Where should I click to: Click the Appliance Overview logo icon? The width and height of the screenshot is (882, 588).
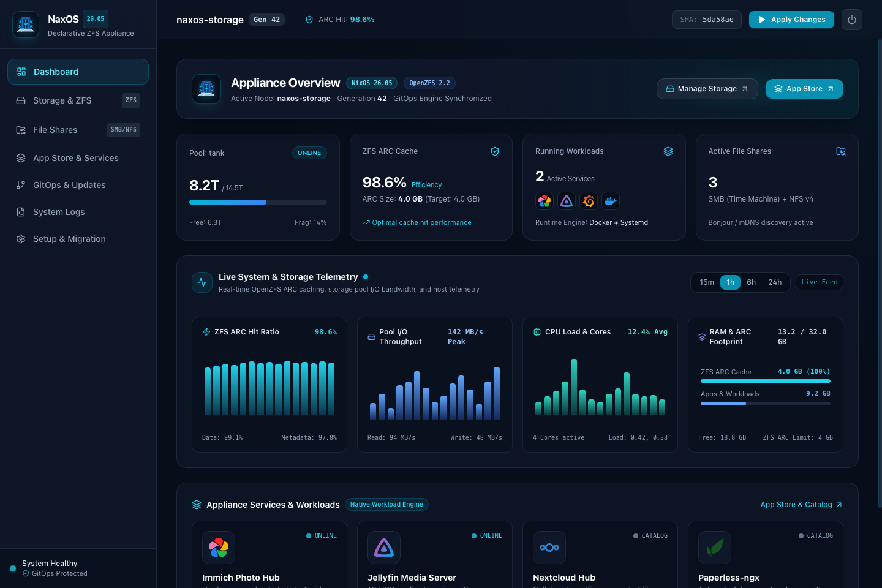tap(206, 89)
